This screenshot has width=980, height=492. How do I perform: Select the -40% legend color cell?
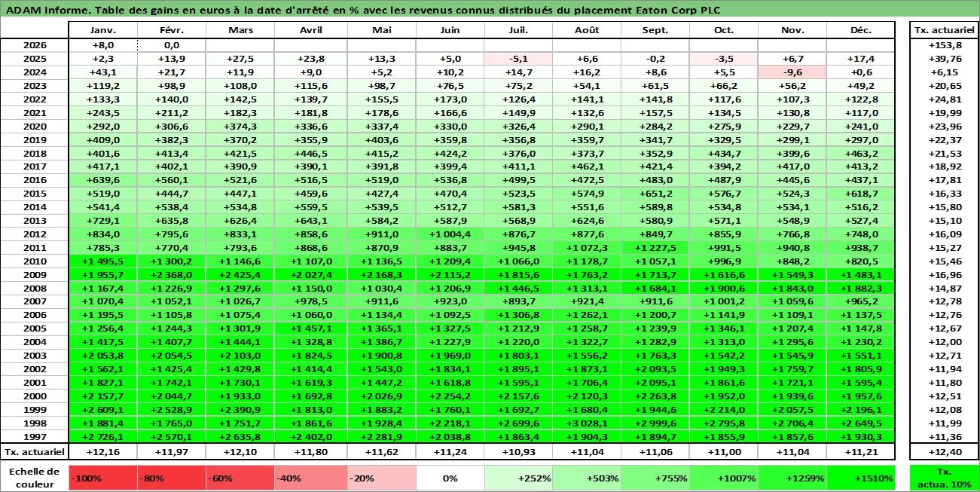tap(310, 478)
